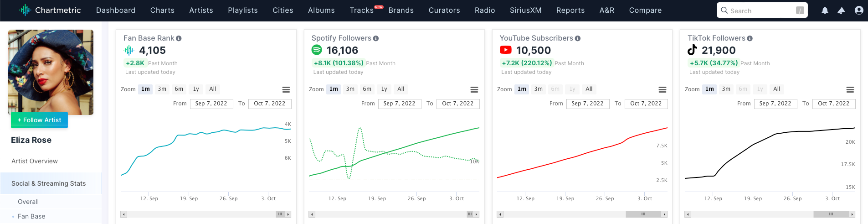Click YouTube chart navigator handle
This screenshot has height=224, width=868.
(643, 214)
